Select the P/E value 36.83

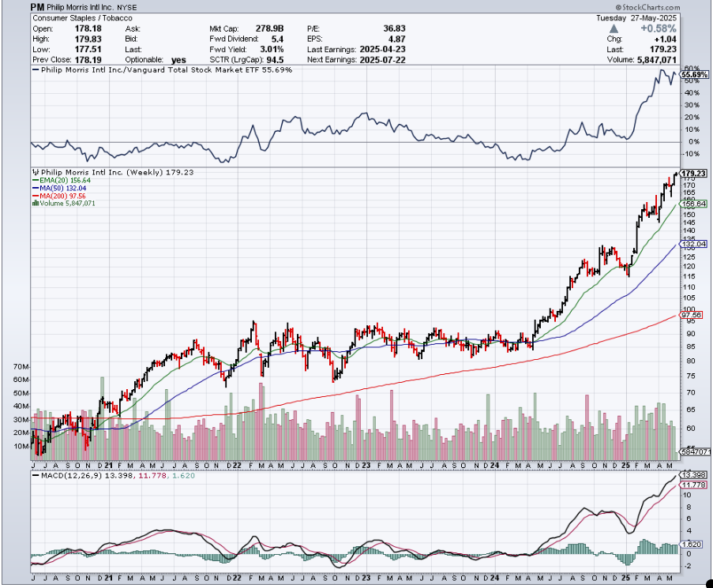click(394, 28)
